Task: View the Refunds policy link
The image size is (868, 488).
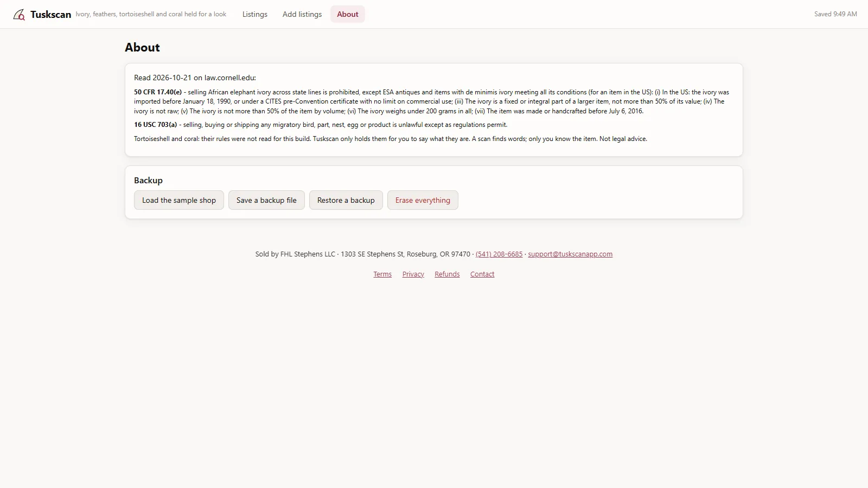Action: coord(447,274)
